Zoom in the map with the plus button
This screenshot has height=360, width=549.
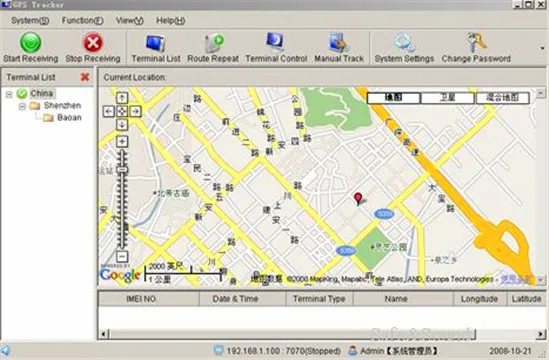click(x=122, y=141)
